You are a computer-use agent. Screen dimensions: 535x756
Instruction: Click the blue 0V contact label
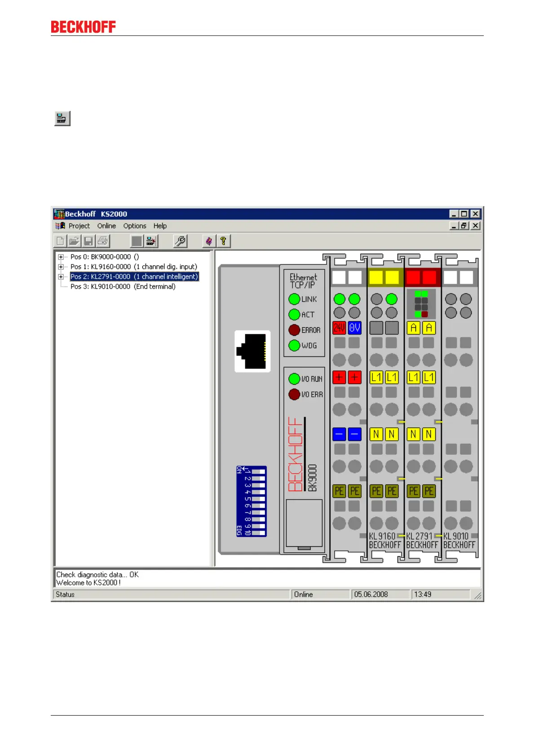354,328
